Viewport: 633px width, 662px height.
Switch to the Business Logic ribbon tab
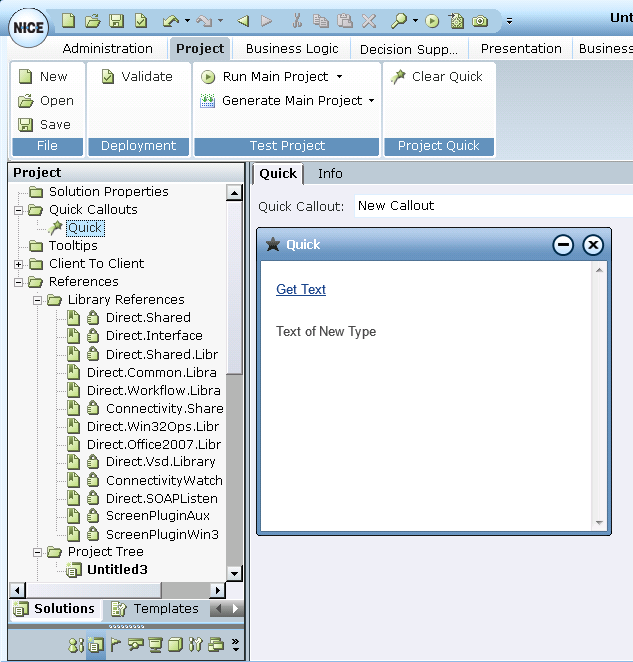[x=292, y=49]
